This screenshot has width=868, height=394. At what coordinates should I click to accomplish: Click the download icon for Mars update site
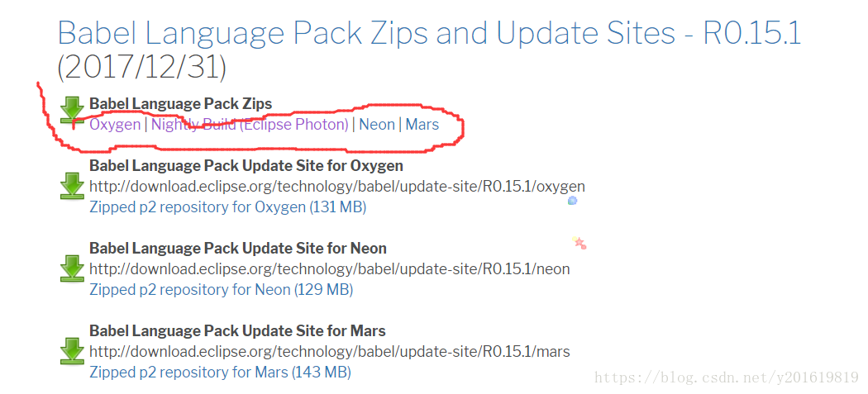[73, 350]
